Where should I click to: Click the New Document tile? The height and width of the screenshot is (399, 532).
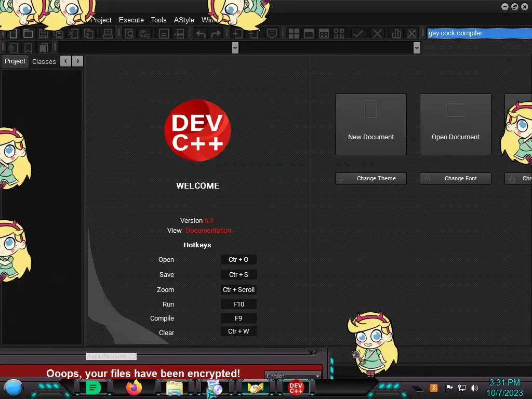[x=371, y=125]
